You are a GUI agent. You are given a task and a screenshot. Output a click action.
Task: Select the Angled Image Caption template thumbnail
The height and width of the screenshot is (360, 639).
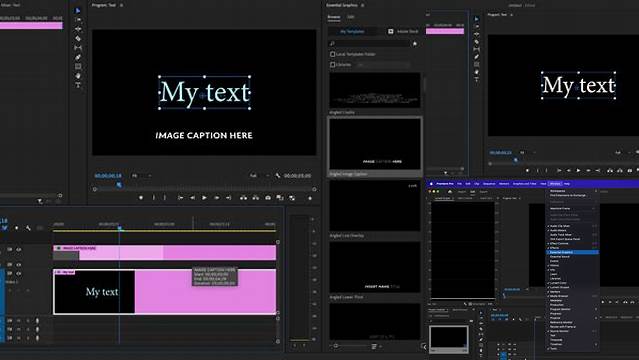(x=375, y=144)
